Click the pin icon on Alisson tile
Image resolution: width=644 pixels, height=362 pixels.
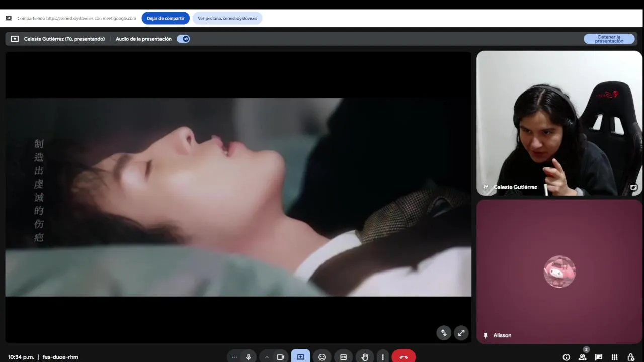[485, 335]
